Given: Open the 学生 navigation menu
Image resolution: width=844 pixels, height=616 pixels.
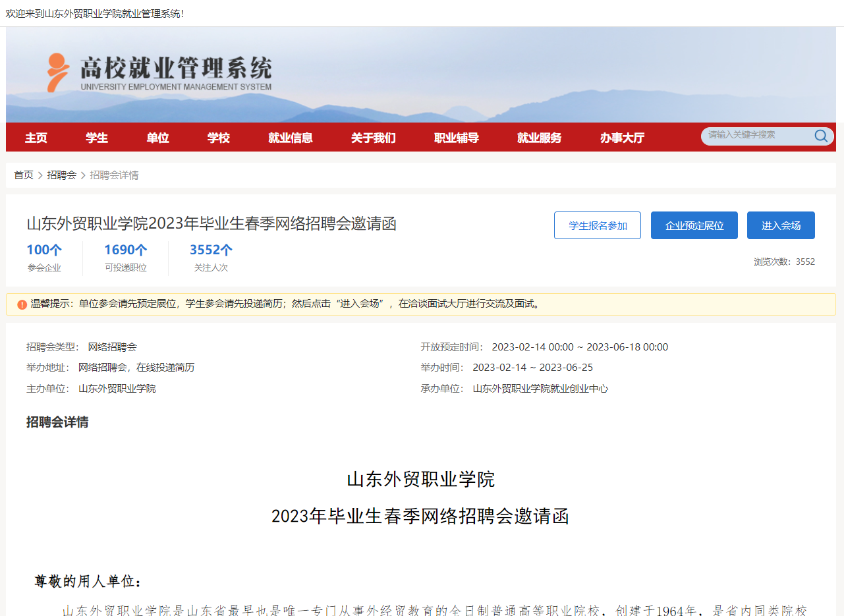Looking at the screenshot, I should [97, 138].
